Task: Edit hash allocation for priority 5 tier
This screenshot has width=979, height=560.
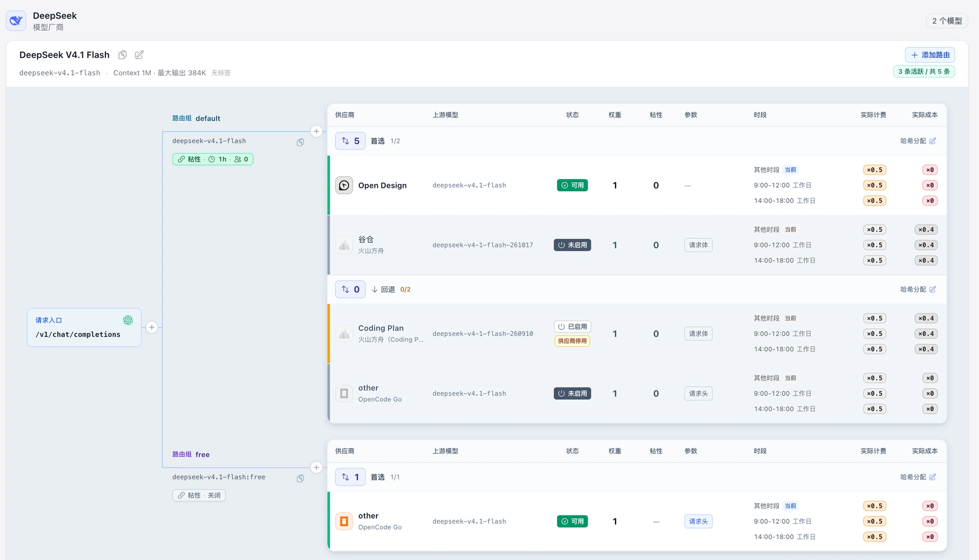Action: (x=918, y=141)
